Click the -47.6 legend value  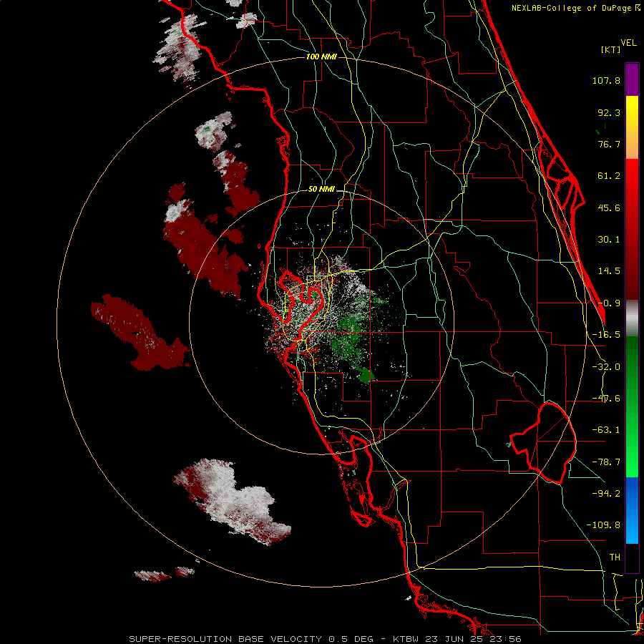point(606,399)
